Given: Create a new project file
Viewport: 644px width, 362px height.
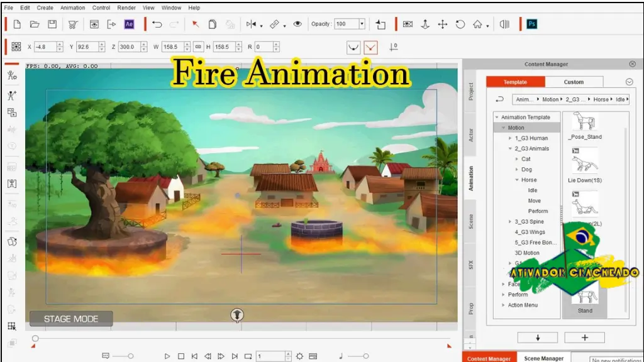Looking at the screenshot, I should 17,25.
